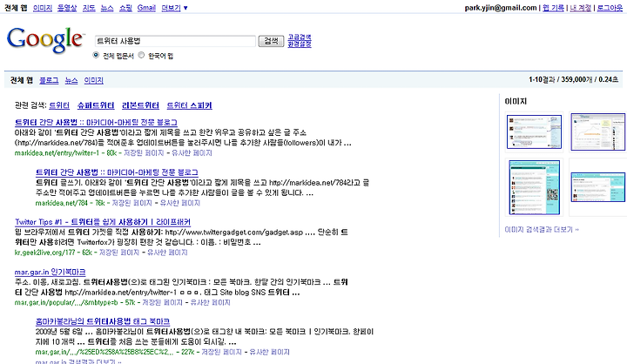The image size is (627, 364).
Task: Open 유사한 페이지 for mar.gar.in/popular result
Action: [211, 302]
